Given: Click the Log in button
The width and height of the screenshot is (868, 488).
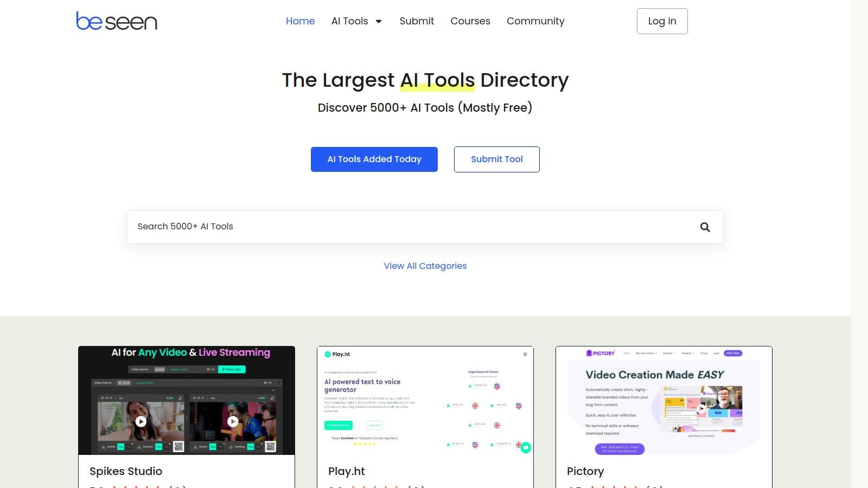Looking at the screenshot, I should pyautogui.click(x=662, y=21).
